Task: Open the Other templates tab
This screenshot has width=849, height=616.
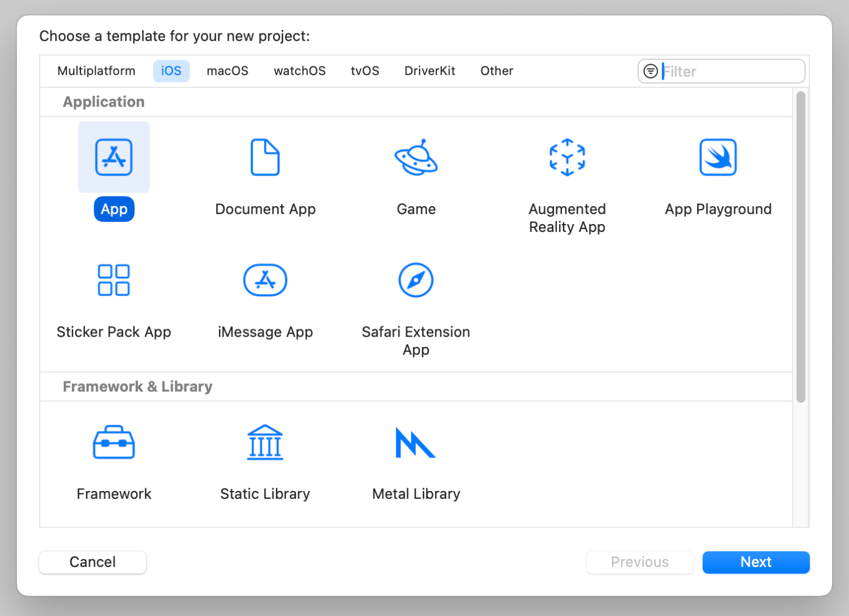Action: click(497, 71)
